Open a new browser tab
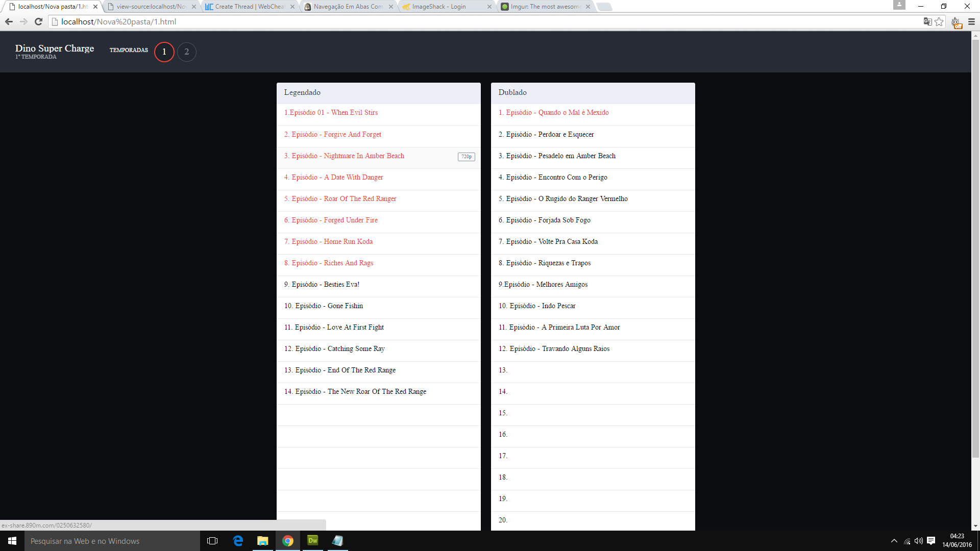This screenshot has width=980, height=551. [x=604, y=7]
